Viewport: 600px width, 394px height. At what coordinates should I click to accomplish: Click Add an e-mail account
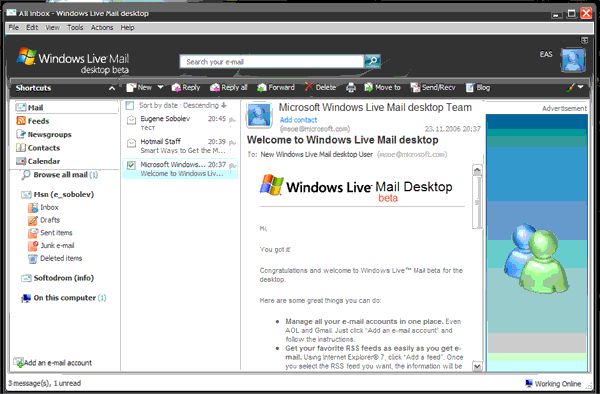tap(53, 363)
